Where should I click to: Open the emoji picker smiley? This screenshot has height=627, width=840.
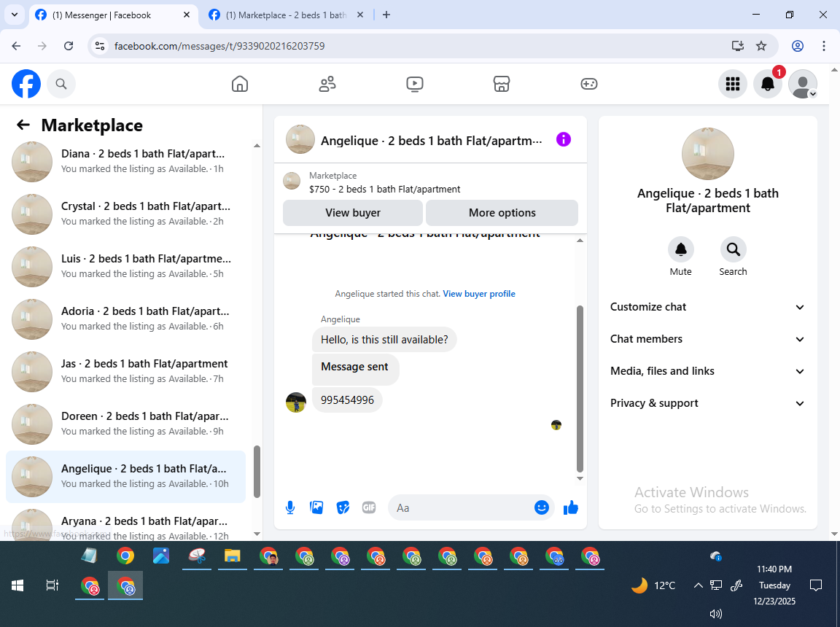pos(542,507)
